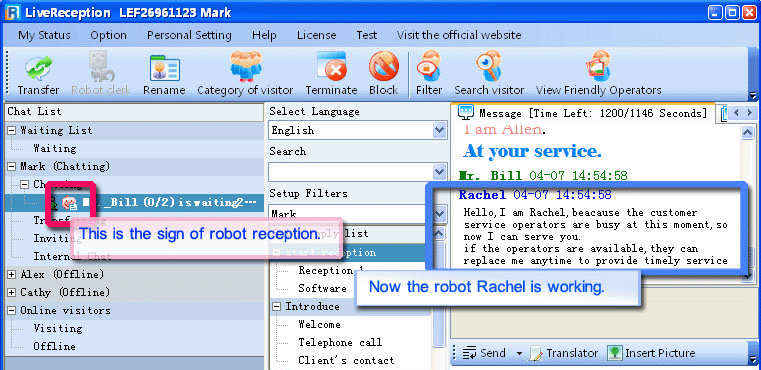Open the Test menu
This screenshot has height=370, width=761.
click(366, 35)
